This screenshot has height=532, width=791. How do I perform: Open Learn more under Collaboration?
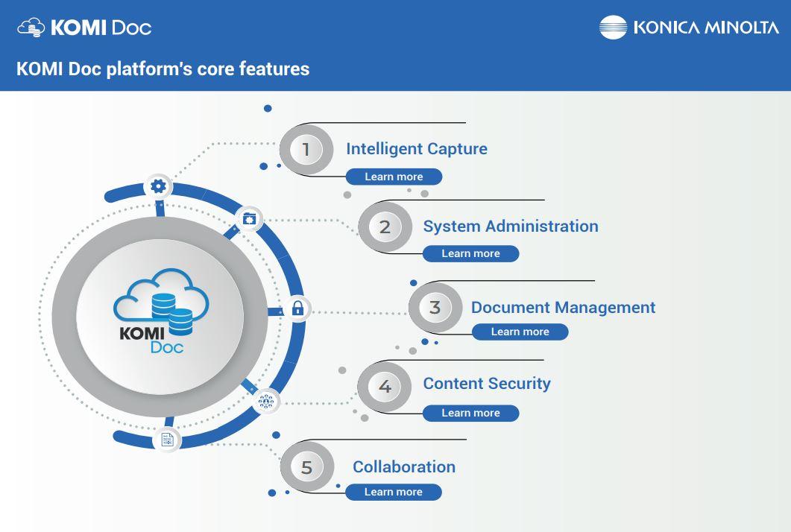394,493
